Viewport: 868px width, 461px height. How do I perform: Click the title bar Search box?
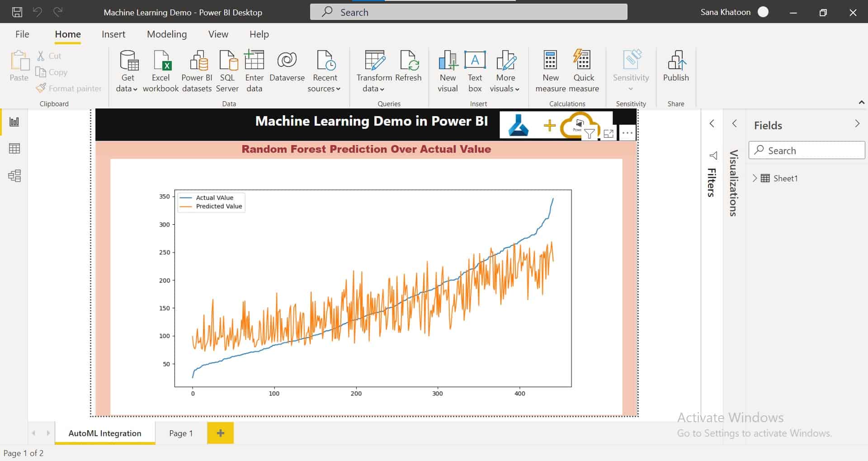[468, 12]
